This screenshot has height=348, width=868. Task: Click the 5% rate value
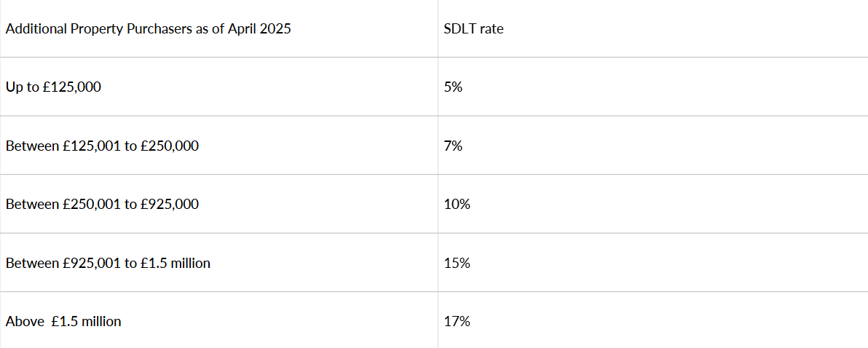pos(453,87)
